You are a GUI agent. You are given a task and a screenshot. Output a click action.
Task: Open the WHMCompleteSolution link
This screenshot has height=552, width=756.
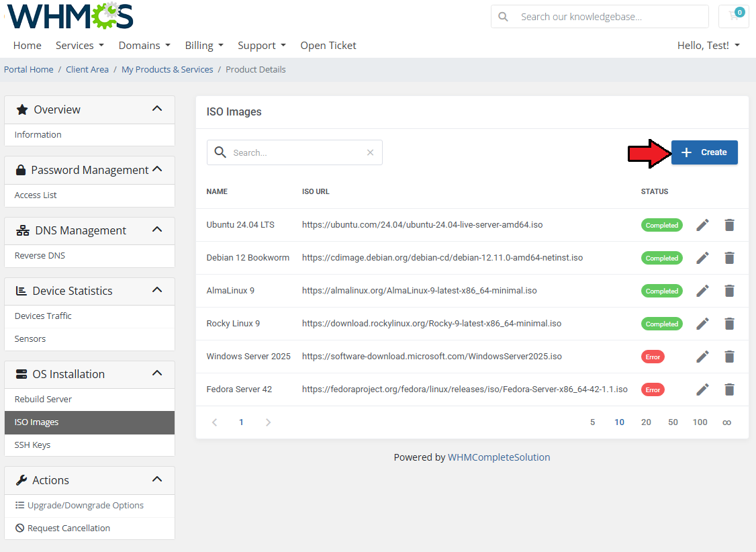499,457
